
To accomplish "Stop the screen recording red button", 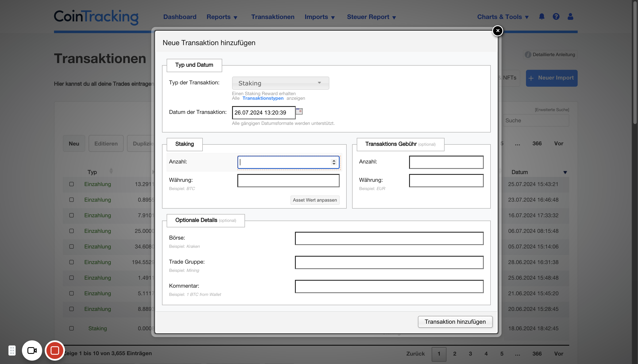I will [55, 351].
